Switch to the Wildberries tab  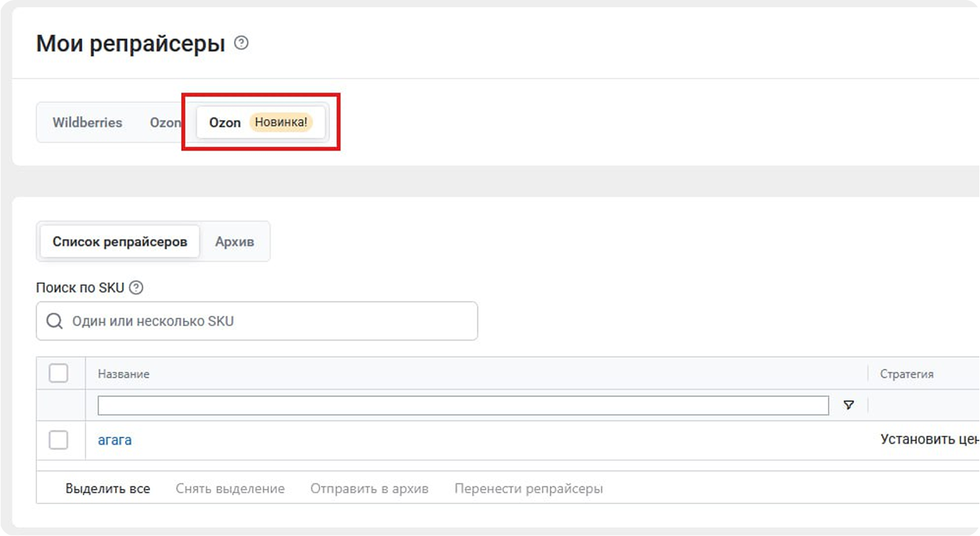(x=87, y=122)
